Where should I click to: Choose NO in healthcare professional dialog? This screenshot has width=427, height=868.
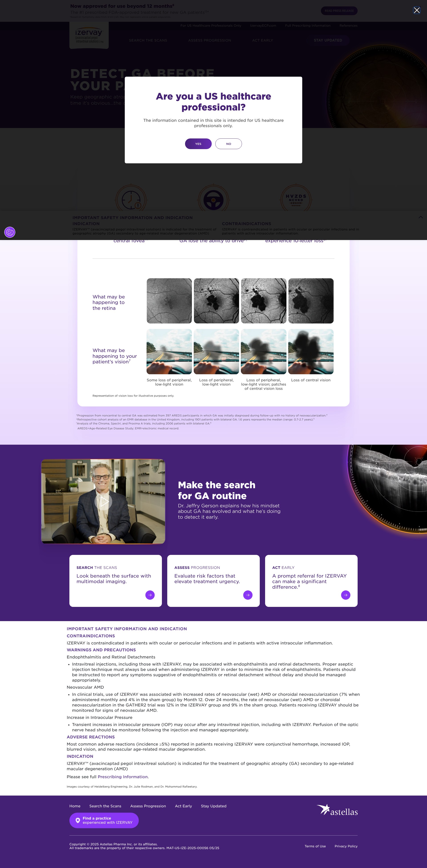pos(228,144)
